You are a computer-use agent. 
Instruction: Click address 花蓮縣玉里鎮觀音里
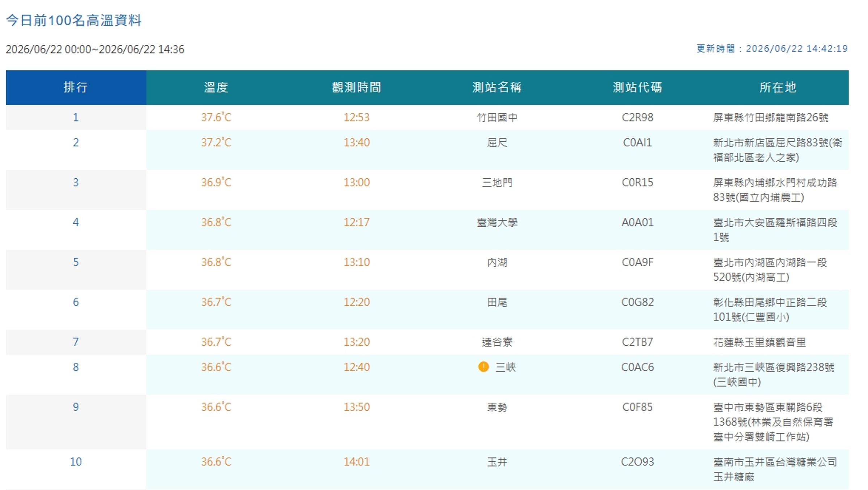point(759,342)
